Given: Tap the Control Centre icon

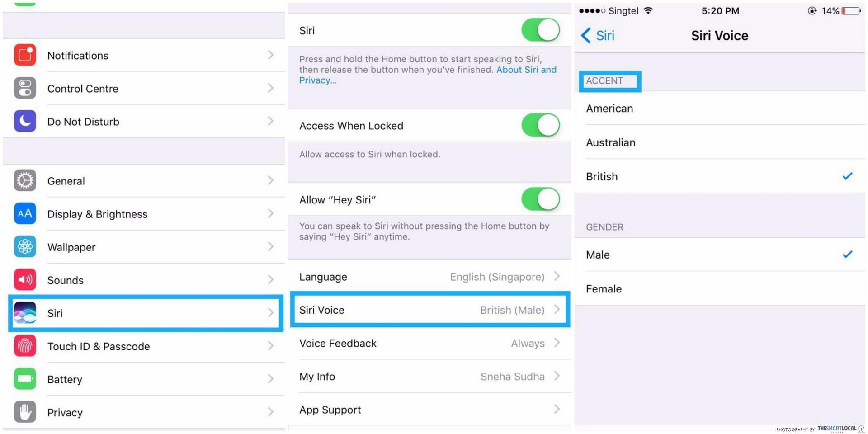Looking at the screenshot, I should (25, 88).
